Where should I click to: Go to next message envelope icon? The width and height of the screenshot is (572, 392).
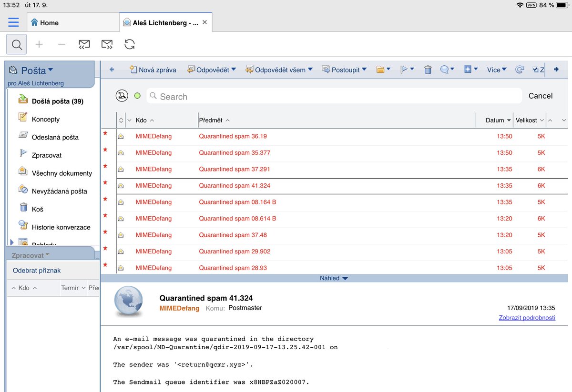[107, 44]
